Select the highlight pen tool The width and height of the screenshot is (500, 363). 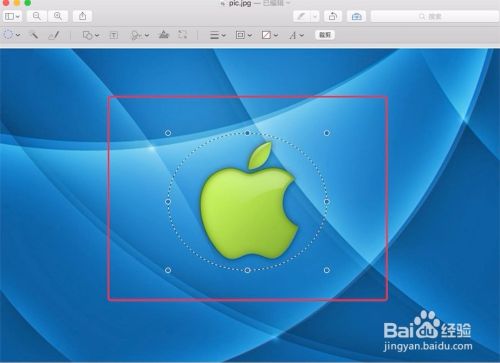(x=302, y=16)
